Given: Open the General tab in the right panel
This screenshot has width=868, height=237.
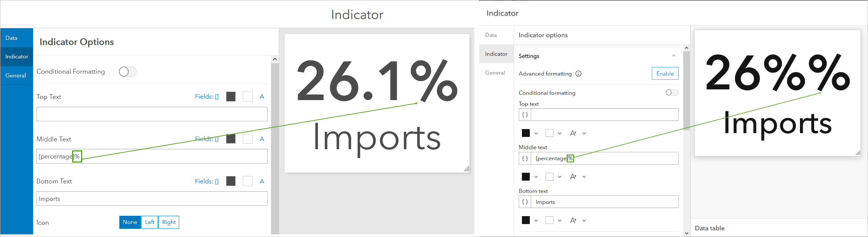Looking at the screenshot, I should (x=495, y=73).
